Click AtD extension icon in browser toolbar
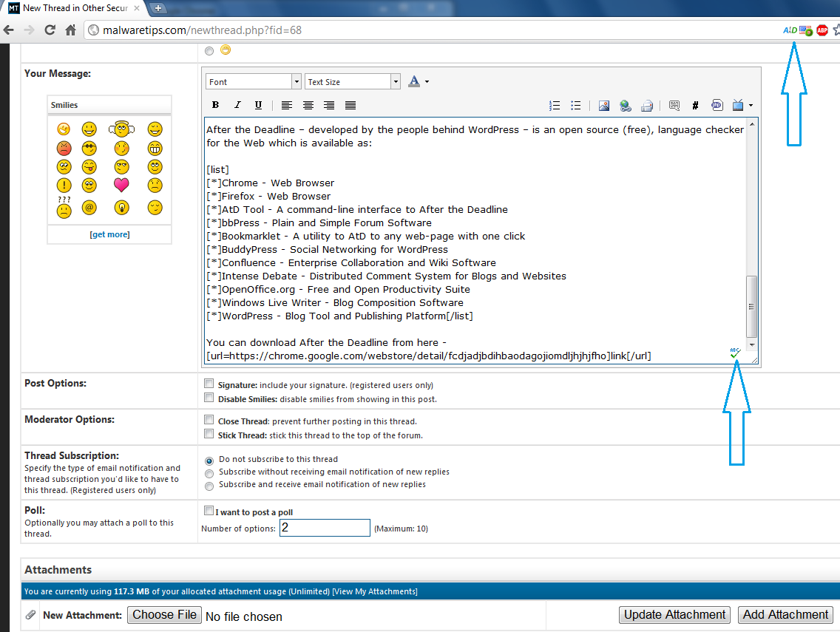The image size is (840, 632). click(x=790, y=30)
